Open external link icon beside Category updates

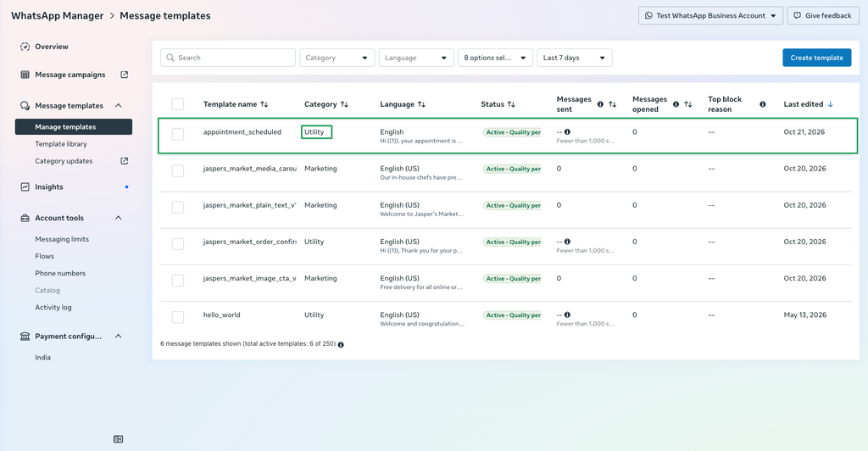[x=125, y=161]
